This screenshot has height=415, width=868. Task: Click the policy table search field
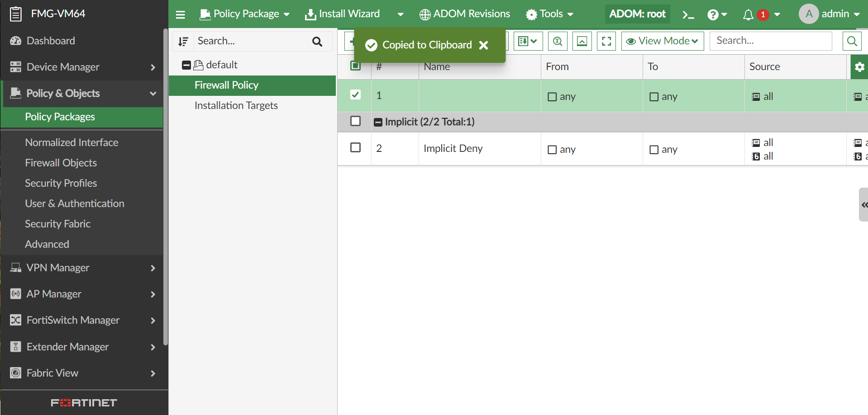[x=771, y=41]
